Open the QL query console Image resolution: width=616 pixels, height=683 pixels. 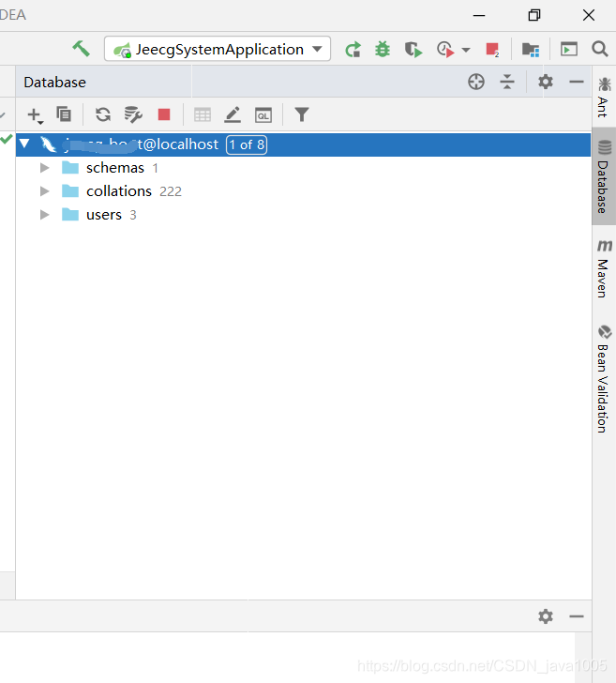tap(263, 115)
